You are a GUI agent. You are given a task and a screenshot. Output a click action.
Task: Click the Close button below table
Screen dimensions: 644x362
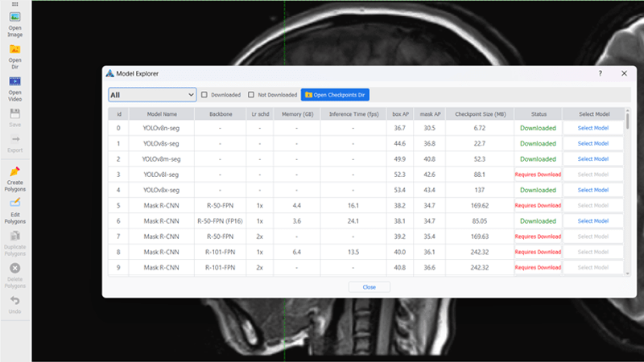pyautogui.click(x=369, y=287)
